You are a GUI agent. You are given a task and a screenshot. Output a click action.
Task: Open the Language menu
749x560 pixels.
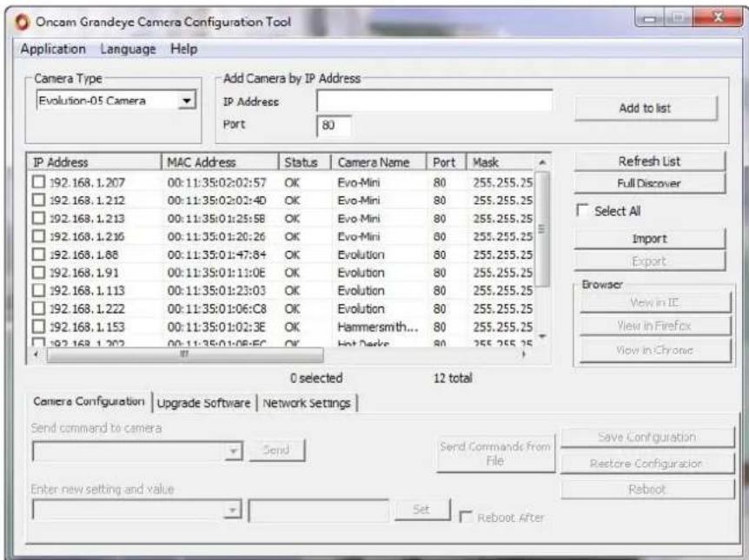(x=128, y=49)
